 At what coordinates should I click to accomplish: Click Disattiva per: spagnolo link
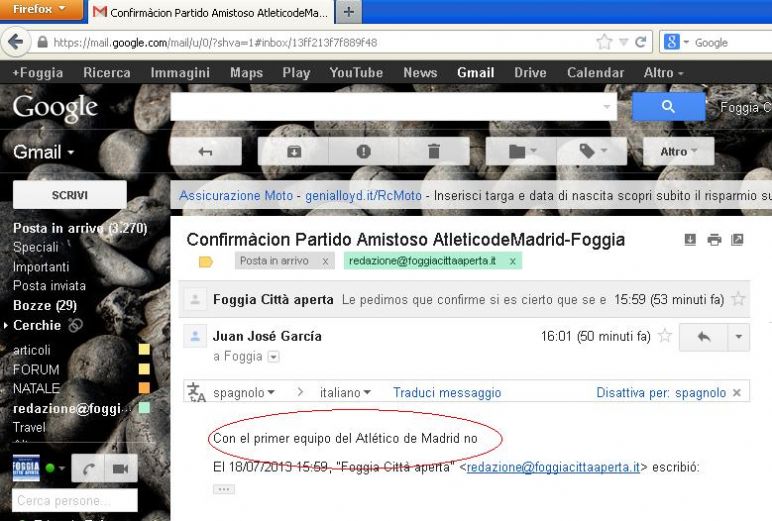[x=661, y=392]
